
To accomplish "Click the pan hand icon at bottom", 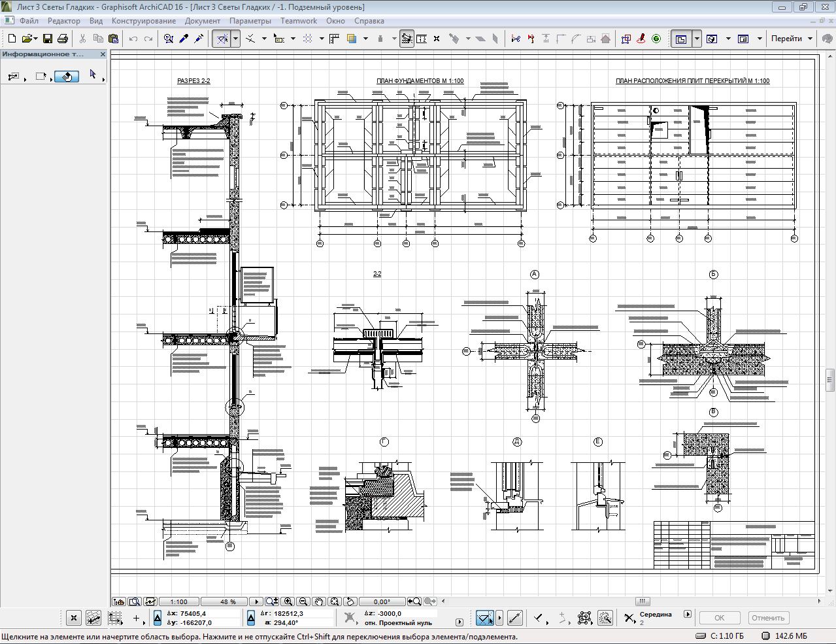I will 319,602.
